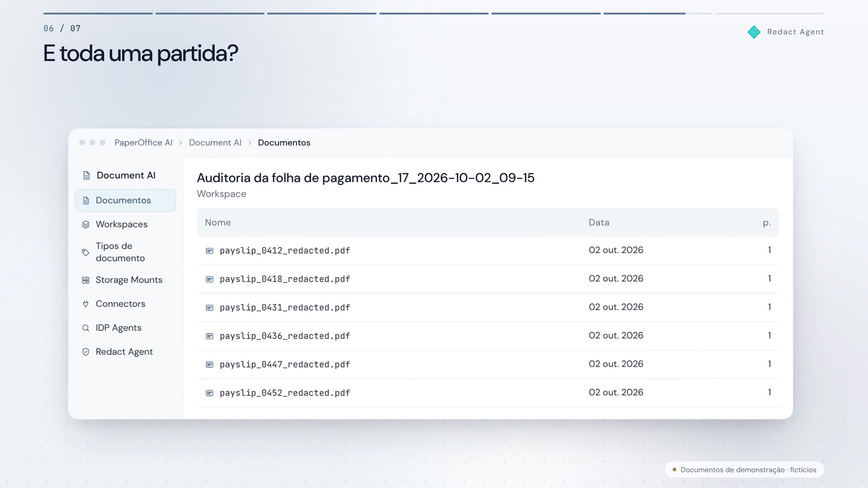
Task: Select Tipos de documento in sidebar
Action: tap(125, 252)
